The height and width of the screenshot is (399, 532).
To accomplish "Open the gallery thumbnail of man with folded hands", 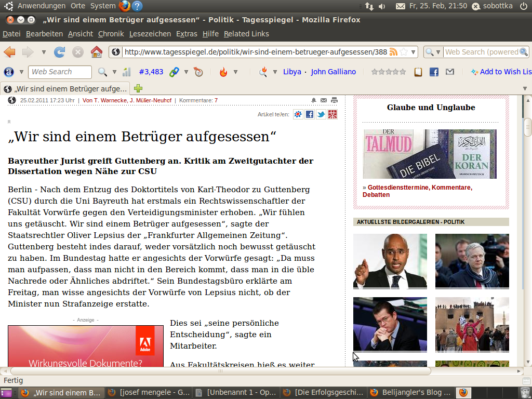I will pos(390,325).
